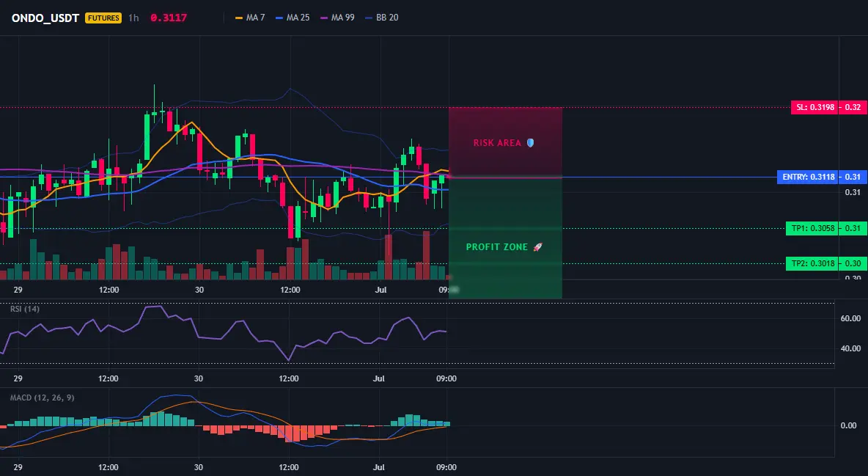868x476 pixels.
Task: Click the 29 date label on main chart time axis
Action: pos(18,290)
